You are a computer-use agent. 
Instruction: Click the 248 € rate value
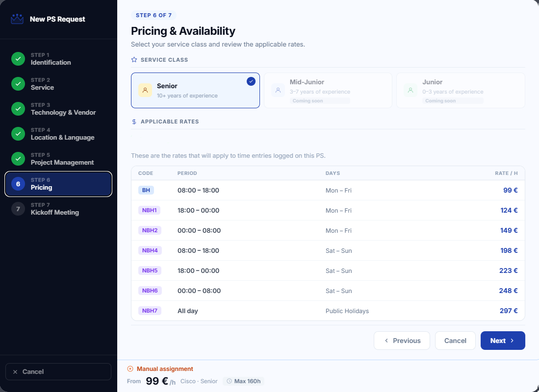coord(509,291)
